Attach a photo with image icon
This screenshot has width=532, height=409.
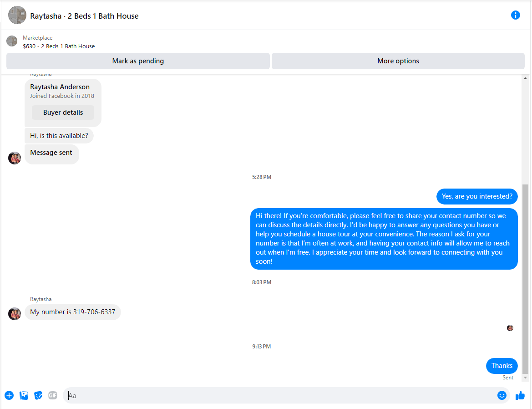(24, 395)
